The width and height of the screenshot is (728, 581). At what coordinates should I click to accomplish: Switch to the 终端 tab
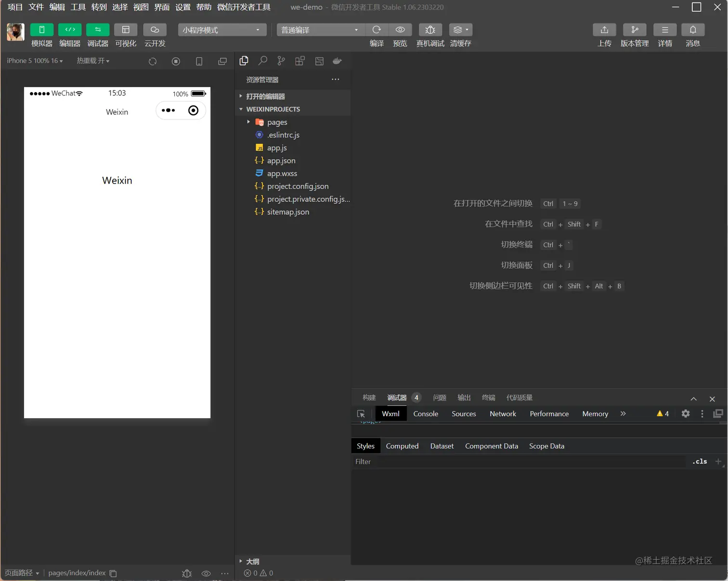coord(489,397)
